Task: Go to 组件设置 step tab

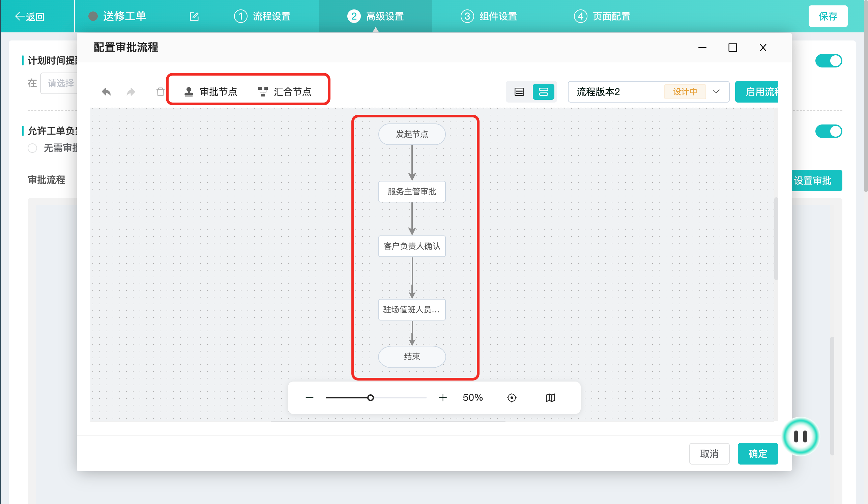Action: point(489,16)
